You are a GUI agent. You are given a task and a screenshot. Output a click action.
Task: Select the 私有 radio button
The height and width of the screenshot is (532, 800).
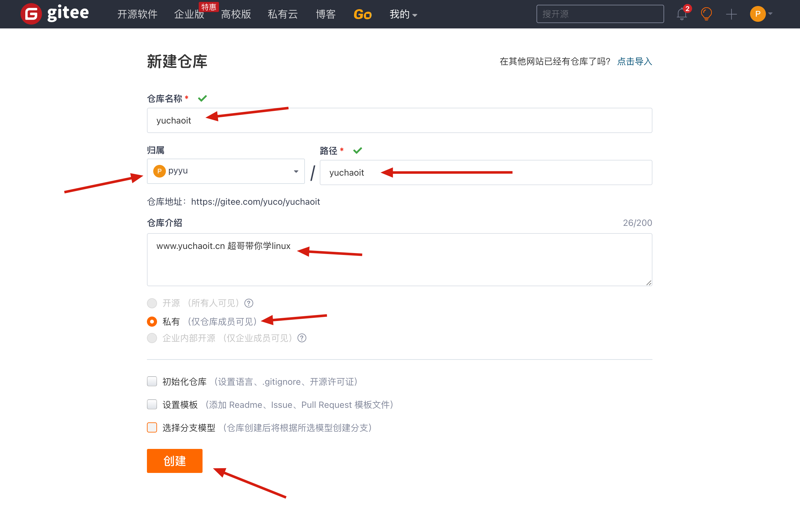pos(152,321)
